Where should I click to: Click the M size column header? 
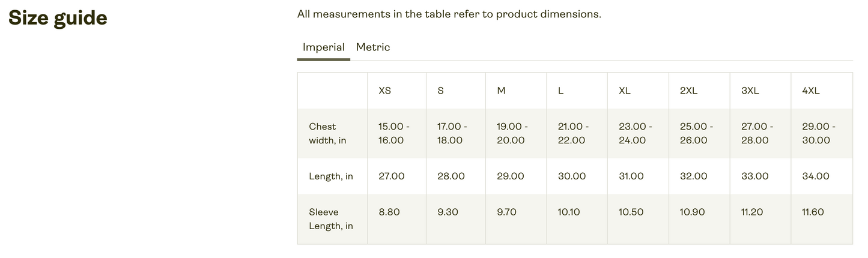(x=501, y=91)
